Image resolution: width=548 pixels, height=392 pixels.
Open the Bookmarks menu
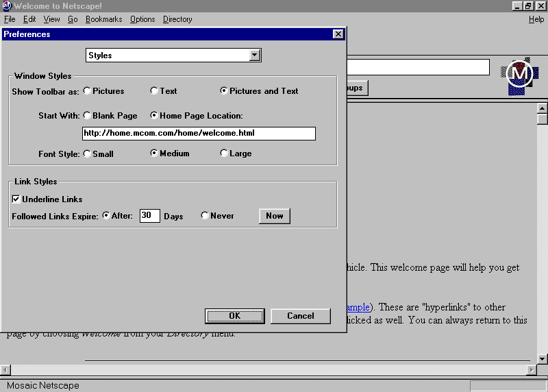point(104,19)
